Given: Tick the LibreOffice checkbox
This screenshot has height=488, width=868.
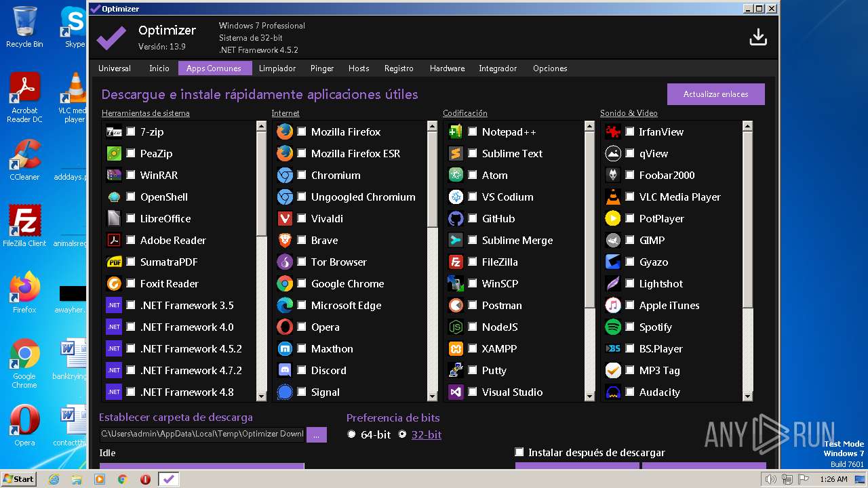Looking at the screenshot, I should pos(131,219).
